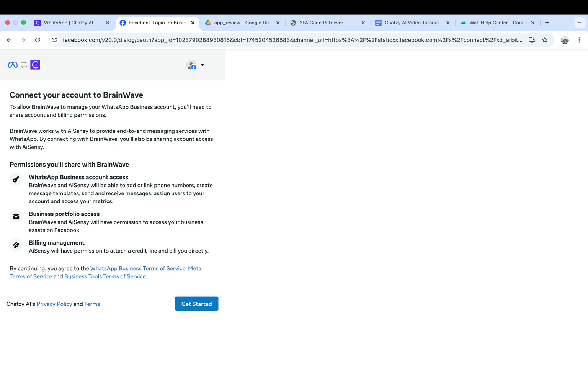Reload the current page

38,40
